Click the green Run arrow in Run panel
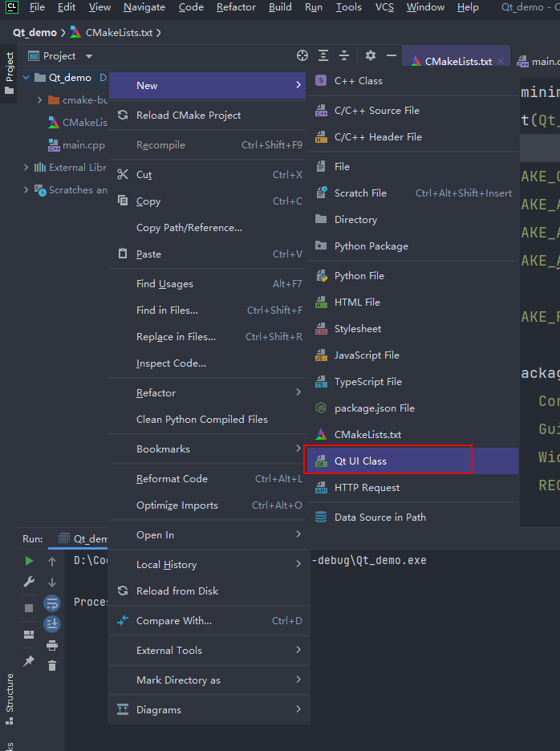Image resolution: width=560 pixels, height=751 pixels. pyautogui.click(x=29, y=561)
